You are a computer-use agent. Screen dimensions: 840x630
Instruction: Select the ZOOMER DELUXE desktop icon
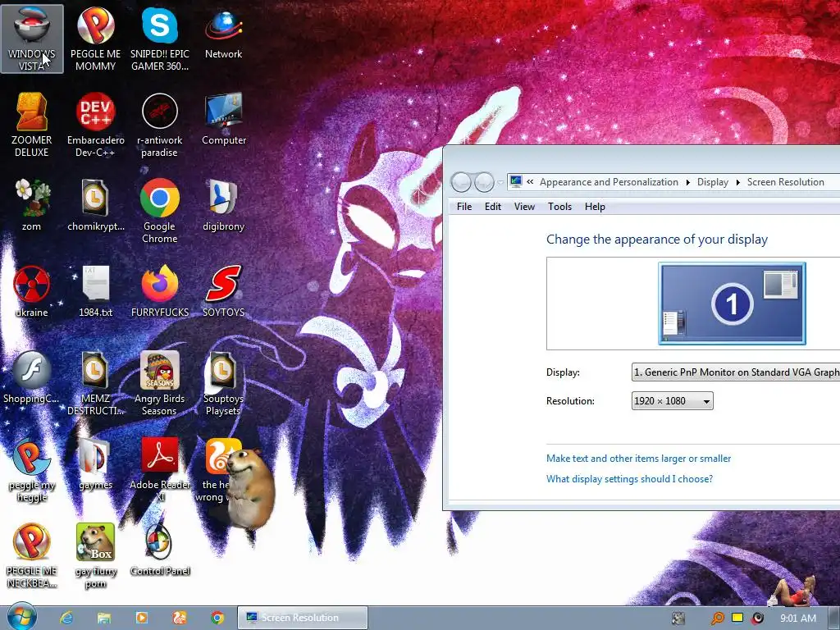pyautogui.click(x=32, y=125)
